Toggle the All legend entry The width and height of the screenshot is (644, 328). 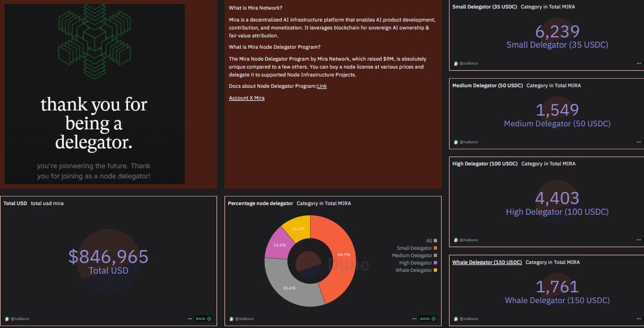431,241
